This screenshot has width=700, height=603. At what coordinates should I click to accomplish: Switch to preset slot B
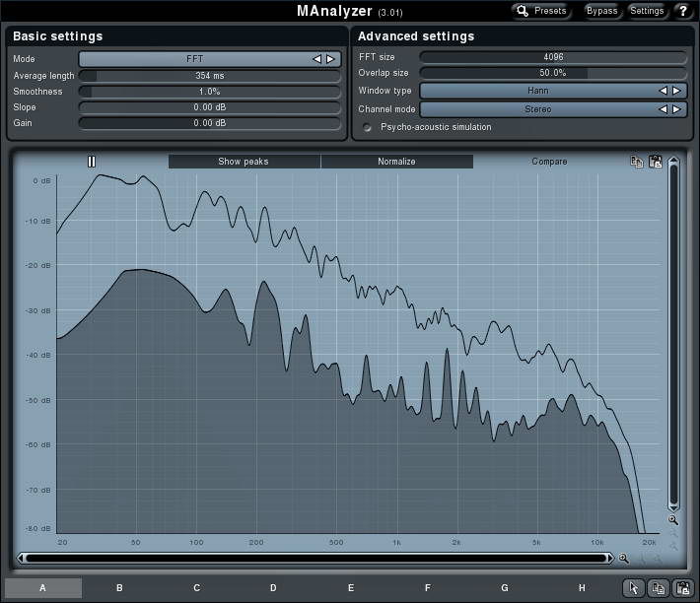pyautogui.click(x=119, y=588)
